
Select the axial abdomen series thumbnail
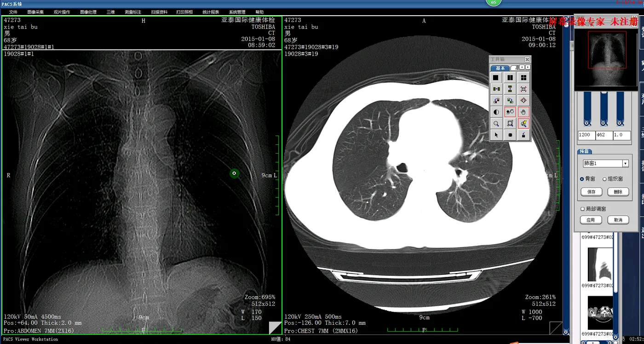(x=600, y=313)
